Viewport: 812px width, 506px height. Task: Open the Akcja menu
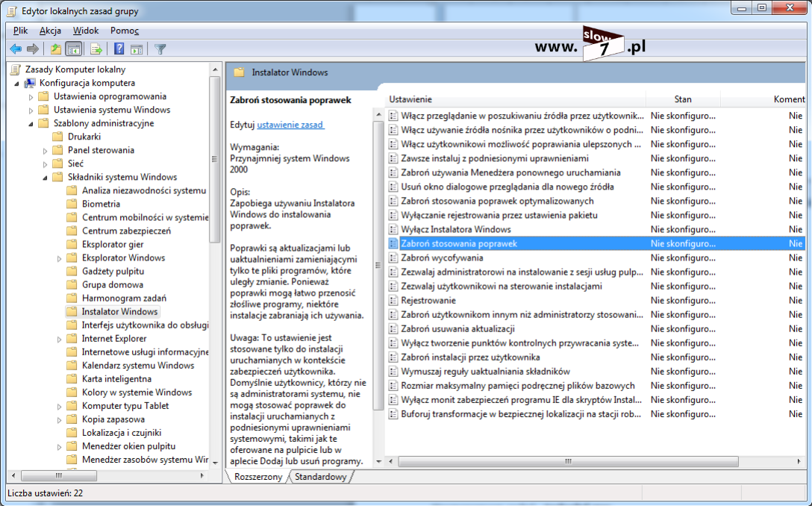(50, 31)
